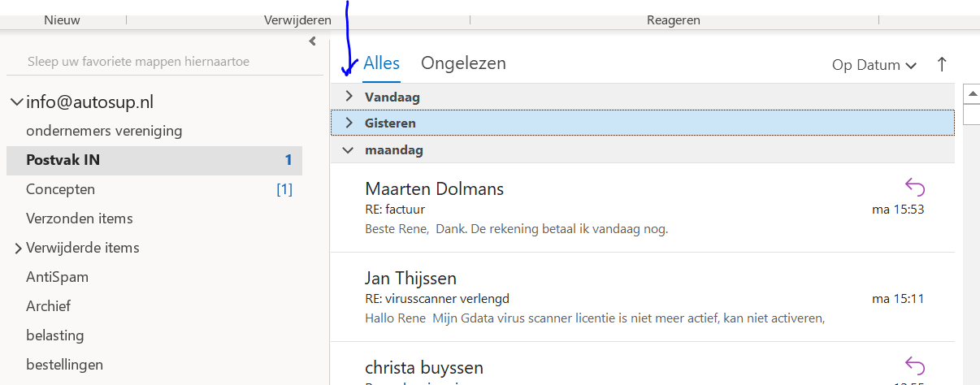Select the Verzonden items folder
980x385 pixels.
tap(79, 218)
